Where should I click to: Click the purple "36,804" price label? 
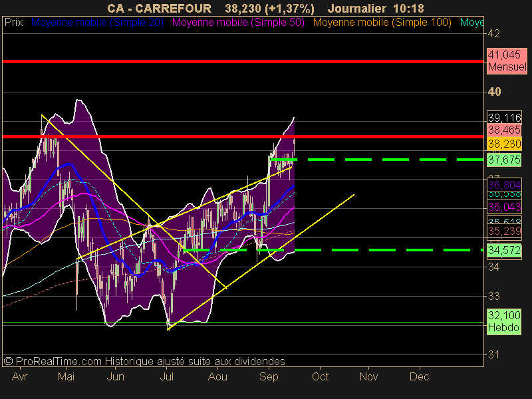[504, 185]
